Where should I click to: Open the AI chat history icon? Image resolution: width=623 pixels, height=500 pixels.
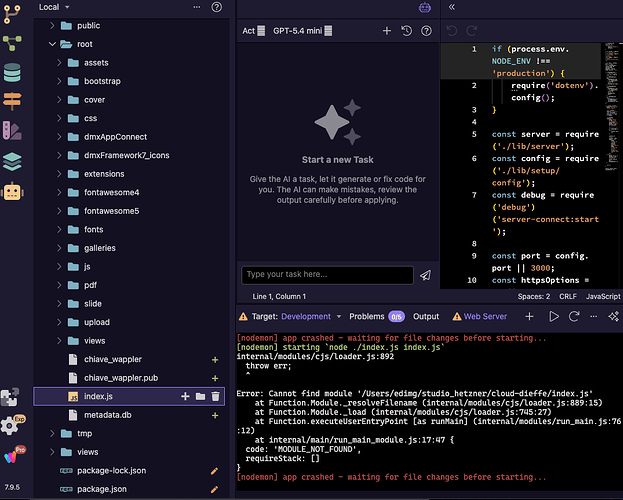point(406,31)
